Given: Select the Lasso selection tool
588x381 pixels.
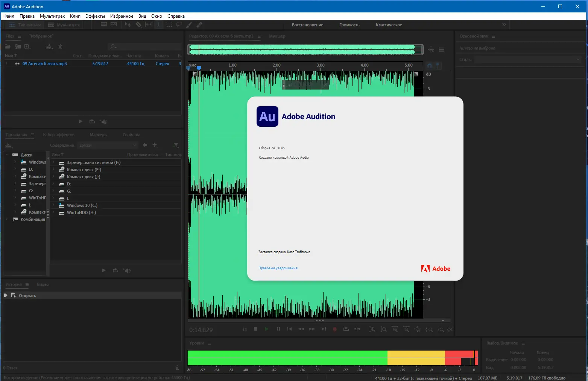Looking at the screenshot, I should (x=179, y=25).
